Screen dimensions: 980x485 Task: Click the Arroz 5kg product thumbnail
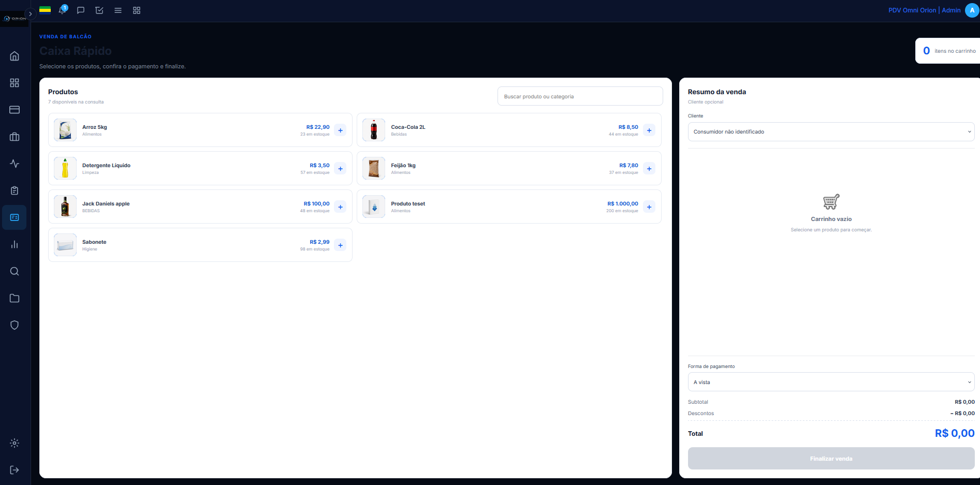[x=65, y=130]
